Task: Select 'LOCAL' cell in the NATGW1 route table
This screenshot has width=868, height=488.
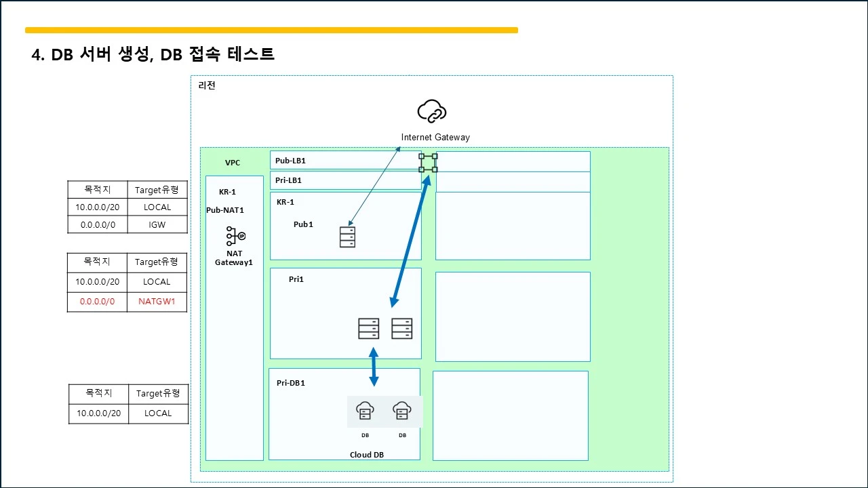Action: pyautogui.click(x=157, y=282)
